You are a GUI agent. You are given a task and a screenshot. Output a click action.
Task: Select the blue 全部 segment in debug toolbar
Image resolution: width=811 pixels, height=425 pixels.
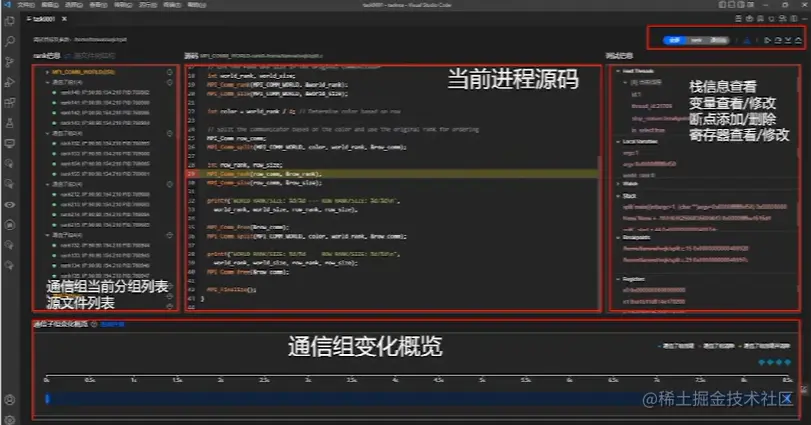(x=675, y=40)
